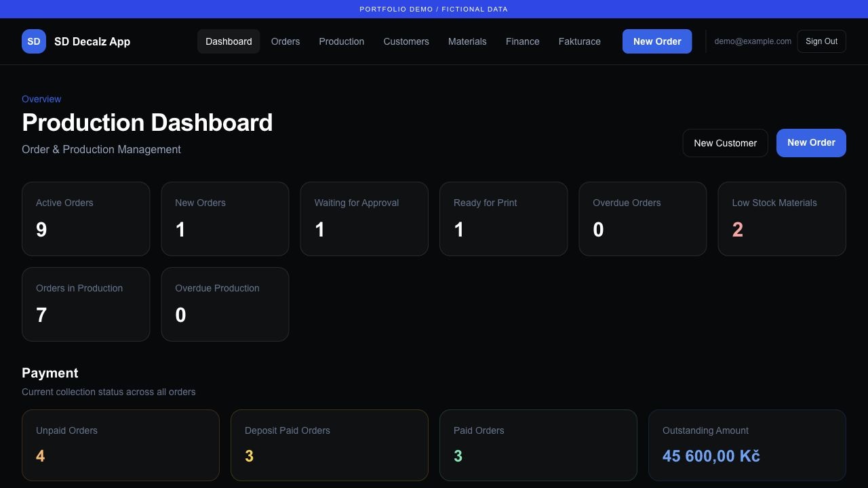
Task: Click the Current collection status text
Action: pos(108,392)
